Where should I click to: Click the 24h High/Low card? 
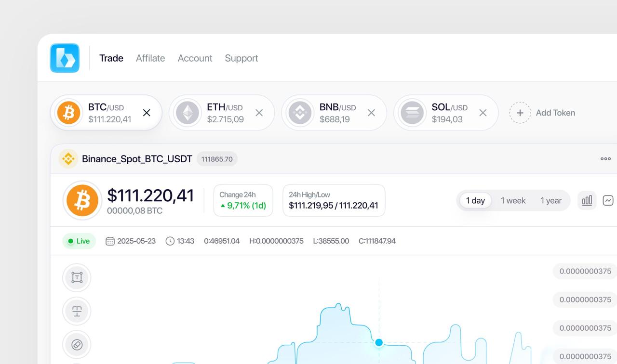point(334,200)
